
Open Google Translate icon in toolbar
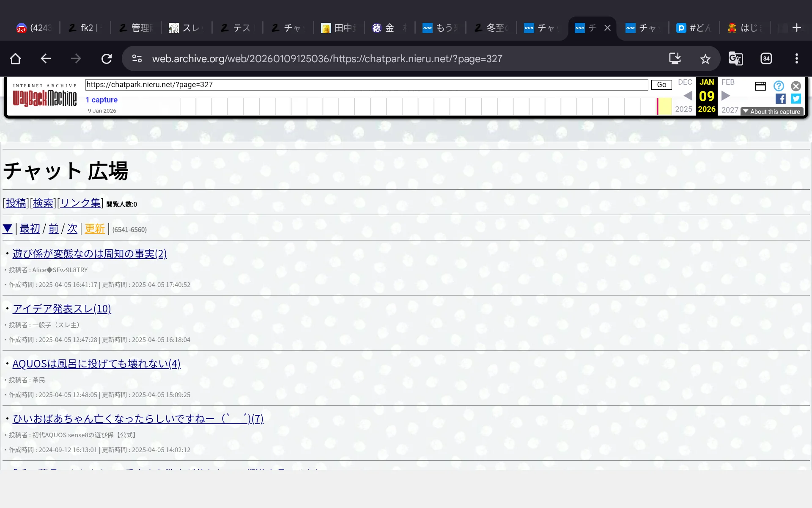pyautogui.click(x=735, y=58)
